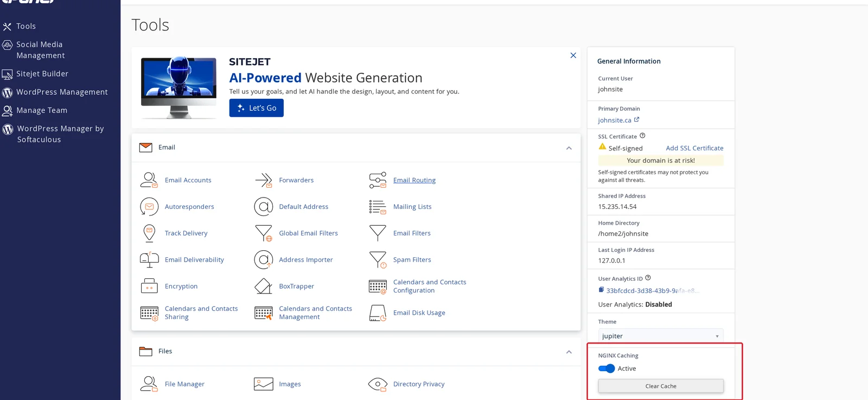Click the Email Disk Usage icon
This screenshot has width=868, height=400.
378,313
